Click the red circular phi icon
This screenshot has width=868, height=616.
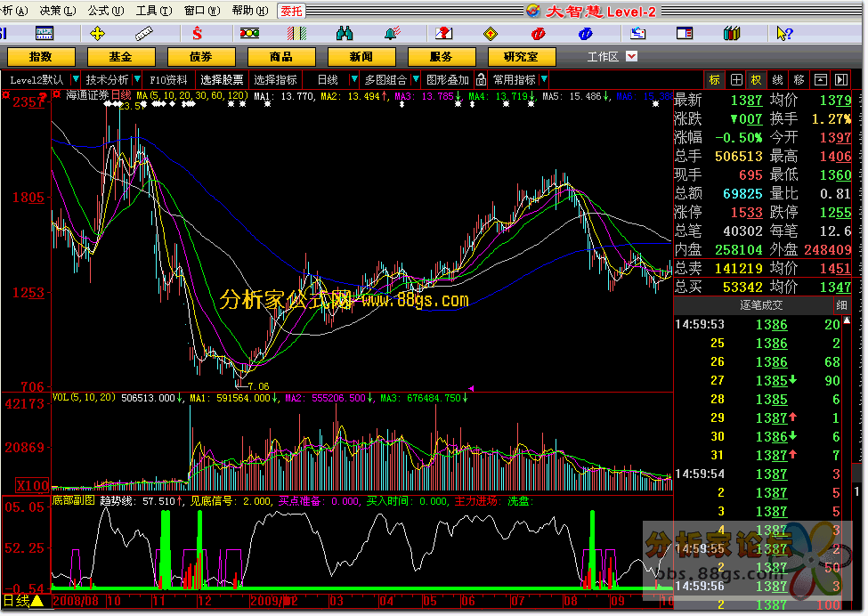click(x=538, y=34)
